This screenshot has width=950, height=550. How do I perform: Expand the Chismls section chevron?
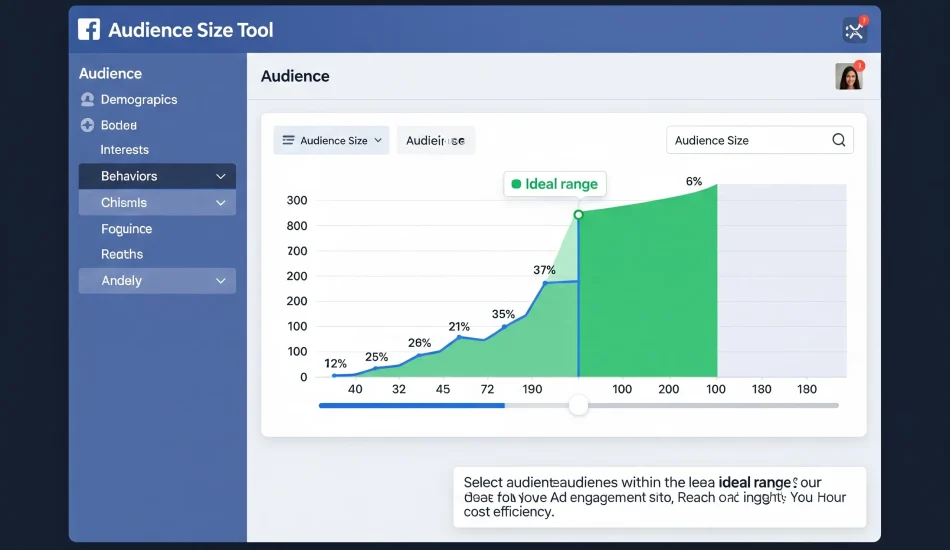pyautogui.click(x=220, y=203)
